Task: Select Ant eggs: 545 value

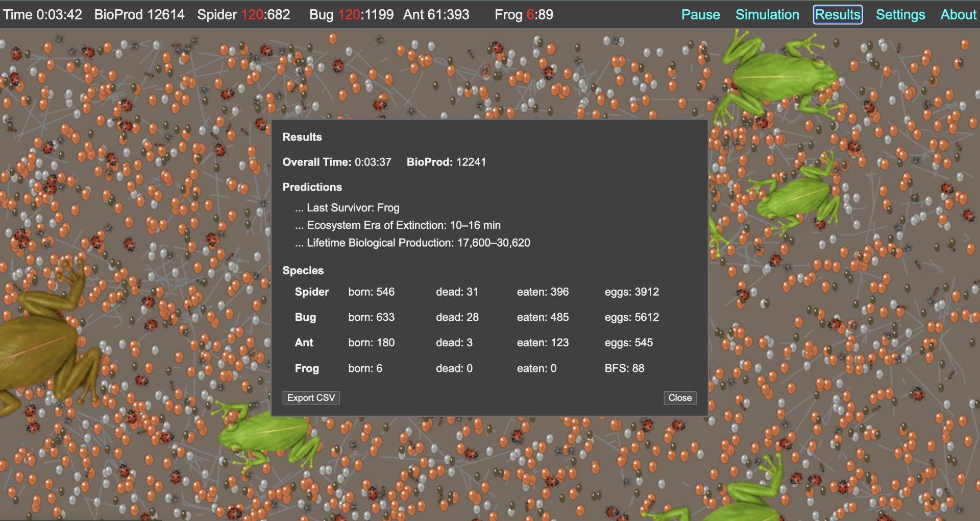Action: pos(629,343)
